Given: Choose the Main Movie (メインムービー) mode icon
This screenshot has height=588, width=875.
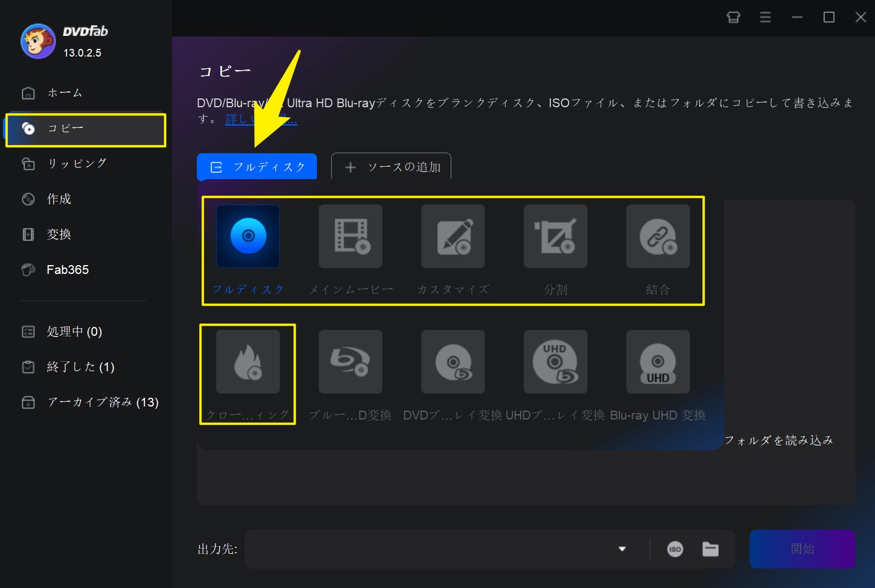Looking at the screenshot, I should click(x=351, y=236).
